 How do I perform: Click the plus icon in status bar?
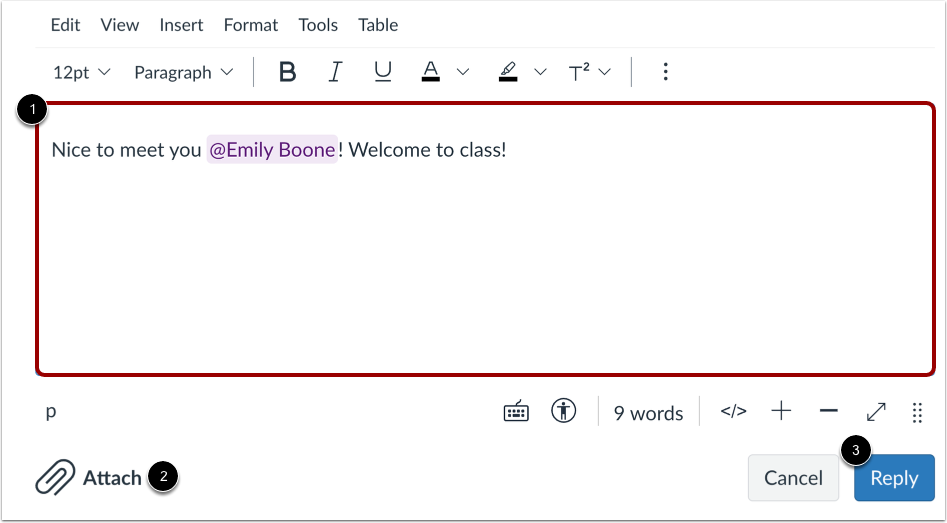782,411
